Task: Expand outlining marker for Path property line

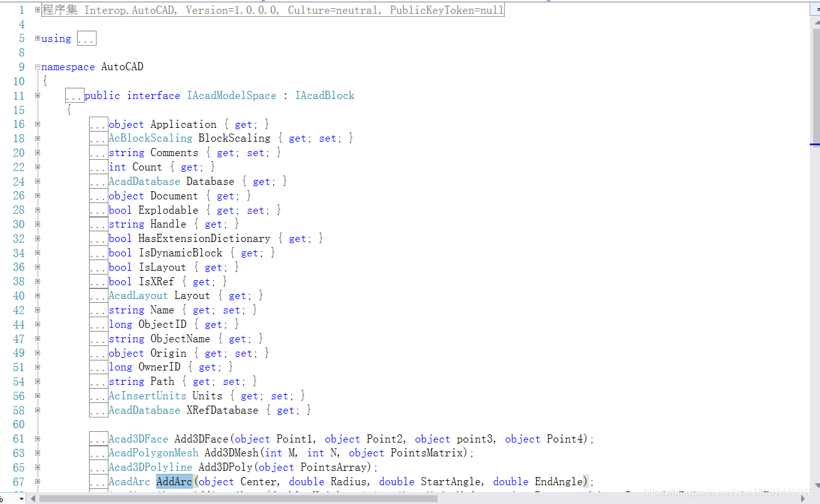Action: click(x=38, y=381)
